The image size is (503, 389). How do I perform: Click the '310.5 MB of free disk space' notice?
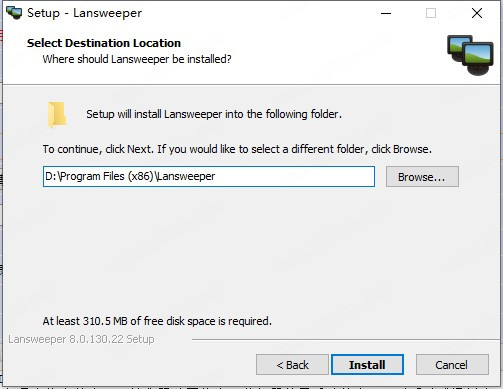point(157,321)
